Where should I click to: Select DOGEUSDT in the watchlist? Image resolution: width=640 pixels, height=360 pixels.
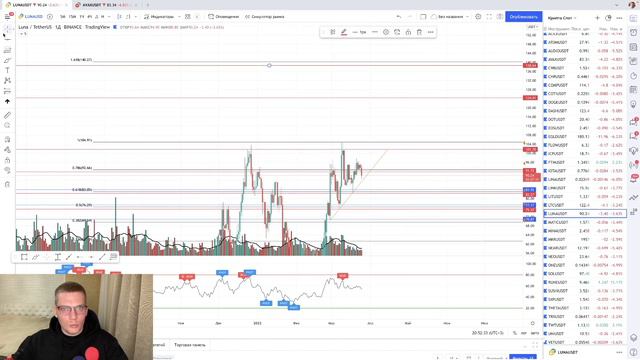584,102
